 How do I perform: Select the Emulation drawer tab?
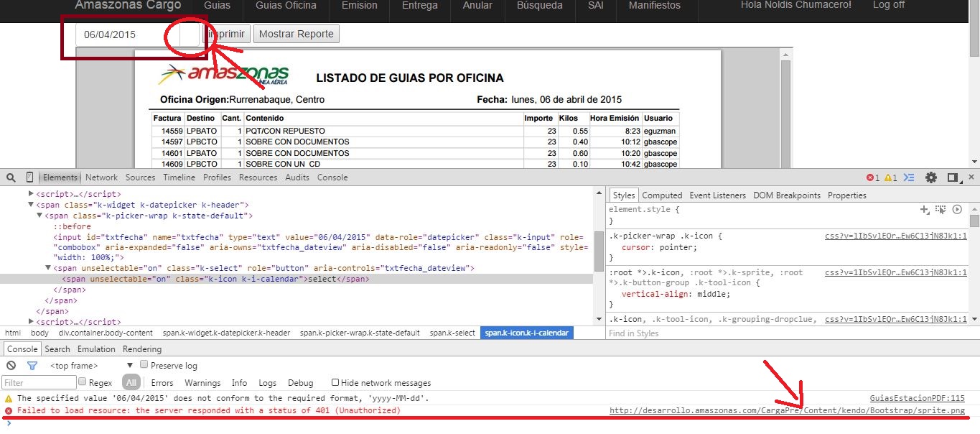pyautogui.click(x=96, y=349)
